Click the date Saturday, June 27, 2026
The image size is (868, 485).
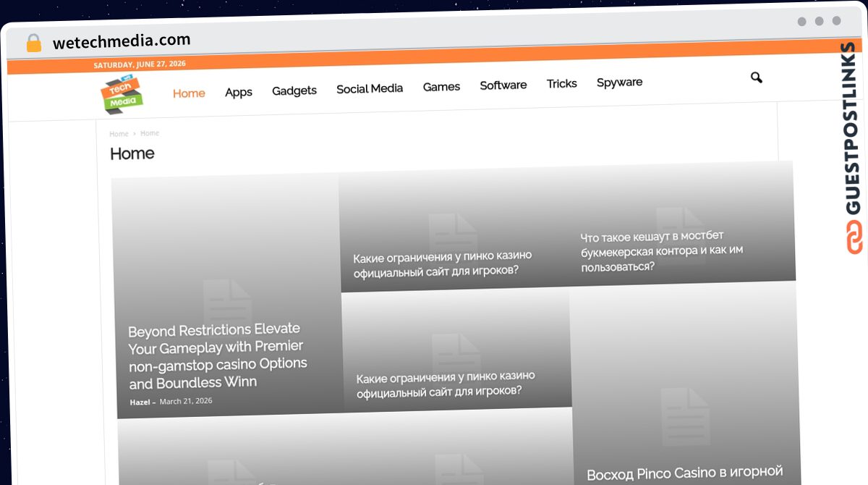pos(140,64)
